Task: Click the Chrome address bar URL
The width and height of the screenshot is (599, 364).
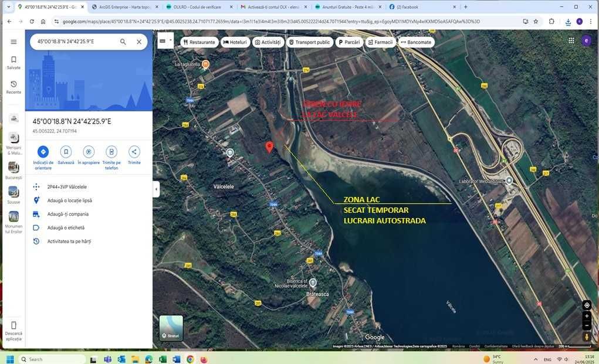Action: (x=271, y=21)
